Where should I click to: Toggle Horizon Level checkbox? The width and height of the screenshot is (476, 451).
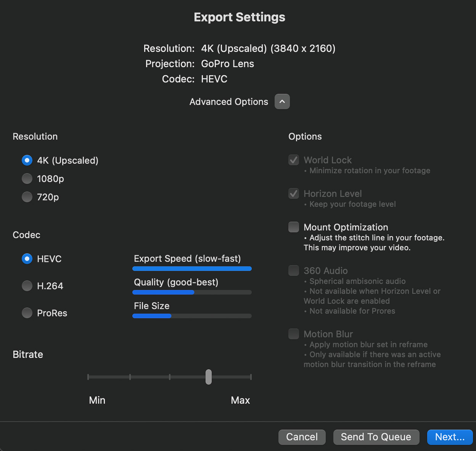(x=294, y=193)
